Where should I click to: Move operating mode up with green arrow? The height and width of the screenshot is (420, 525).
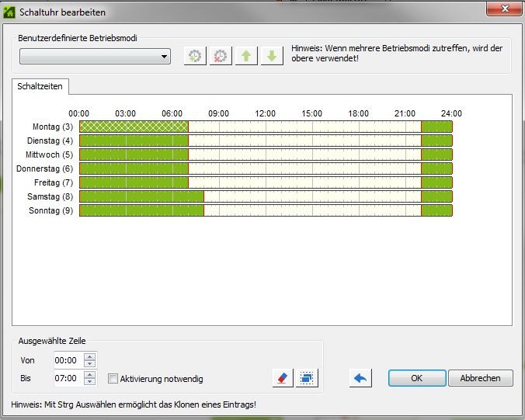[246, 56]
